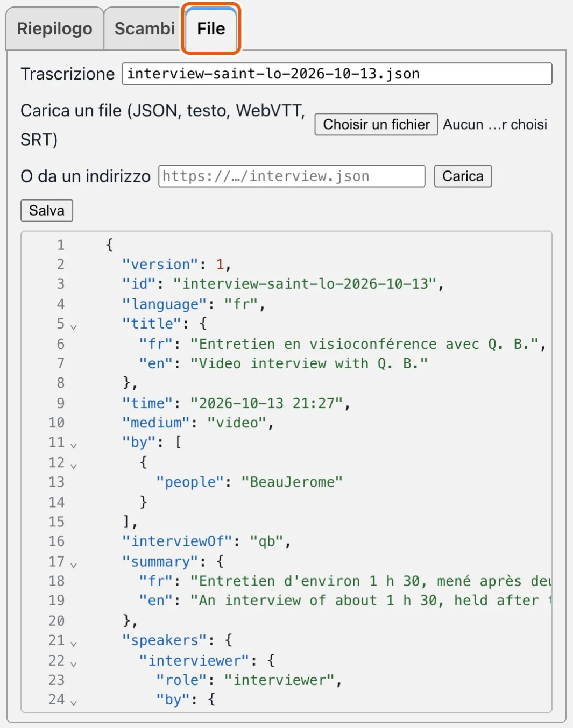The height and width of the screenshot is (728, 573).
Task: Click the English summary text on line 19
Action: [371, 600]
